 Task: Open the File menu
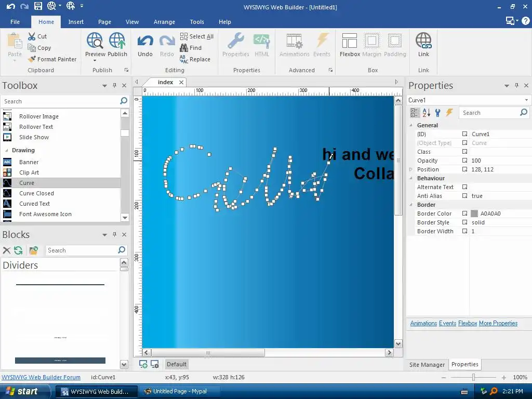pos(15,22)
